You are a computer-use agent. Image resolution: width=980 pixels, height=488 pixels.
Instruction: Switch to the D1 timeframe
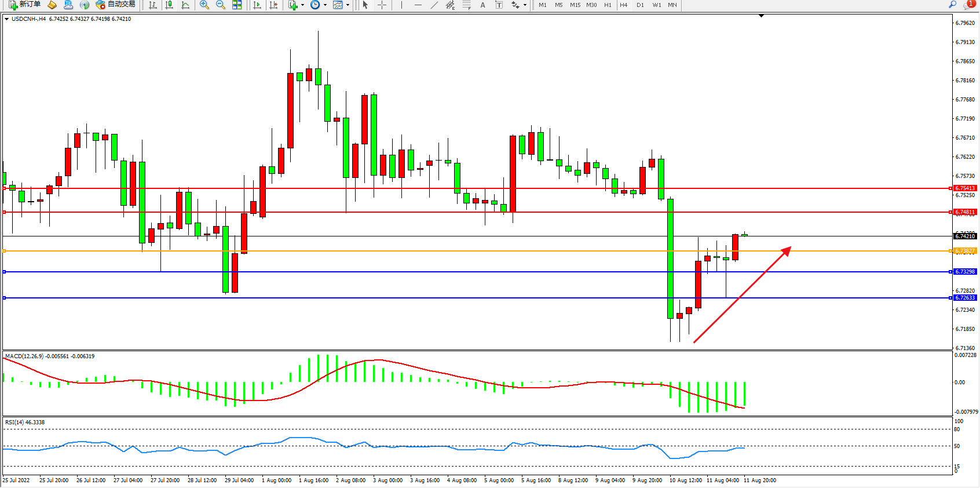pos(640,5)
